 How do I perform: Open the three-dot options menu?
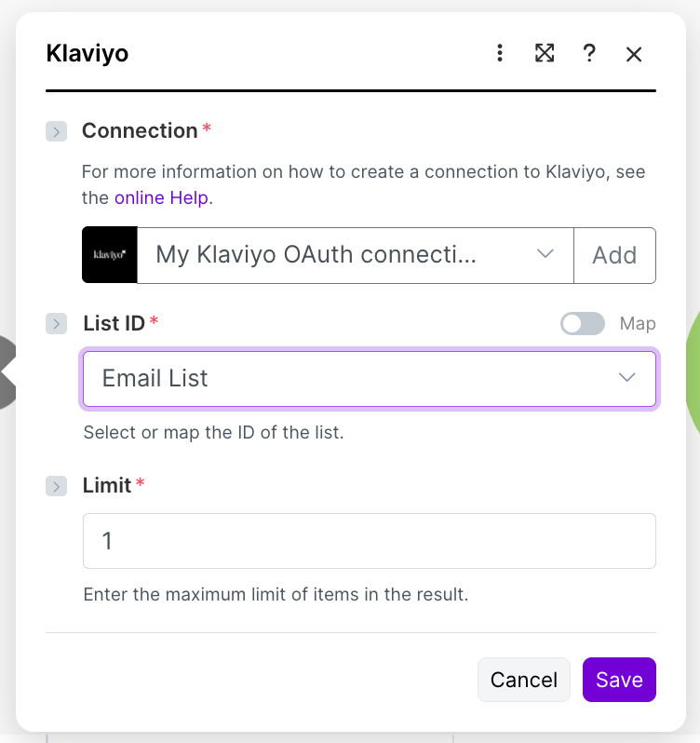[x=500, y=53]
